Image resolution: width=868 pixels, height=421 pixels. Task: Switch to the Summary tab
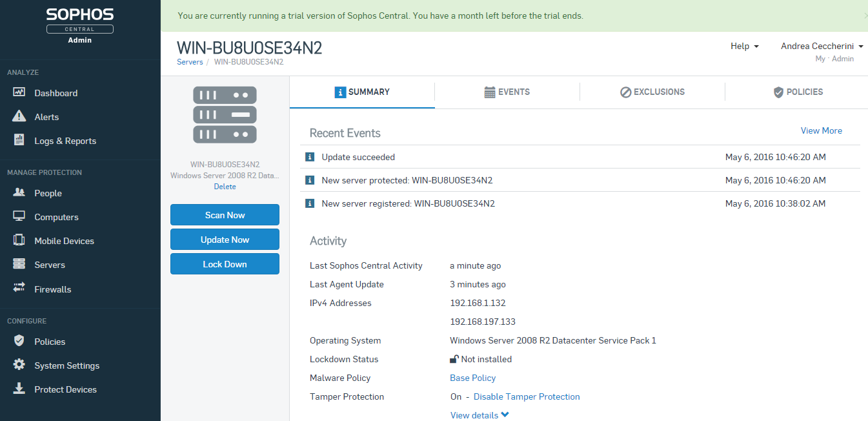point(362,92)
